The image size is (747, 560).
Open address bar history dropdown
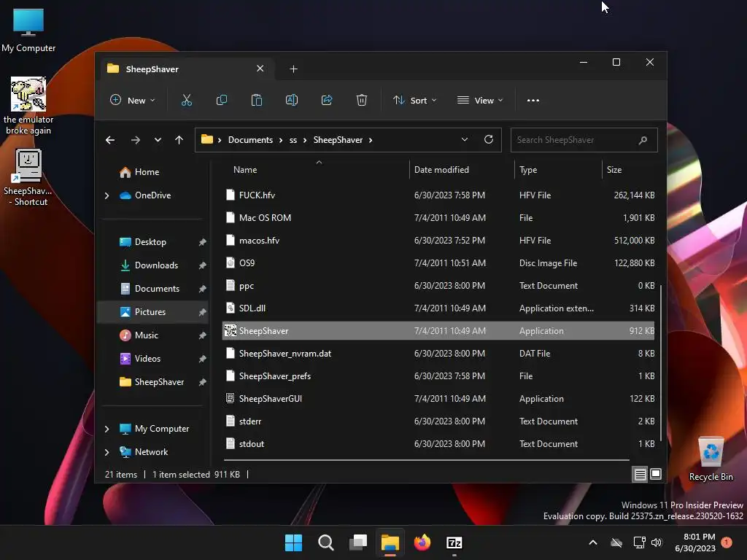[x=465, y=139]
